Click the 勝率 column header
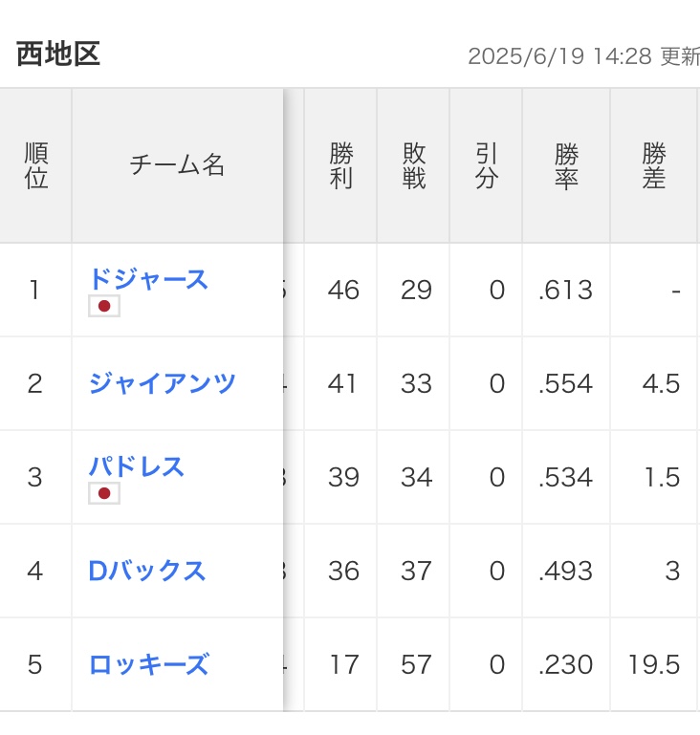The image size is (700, 735). click(x=566, y=165)
